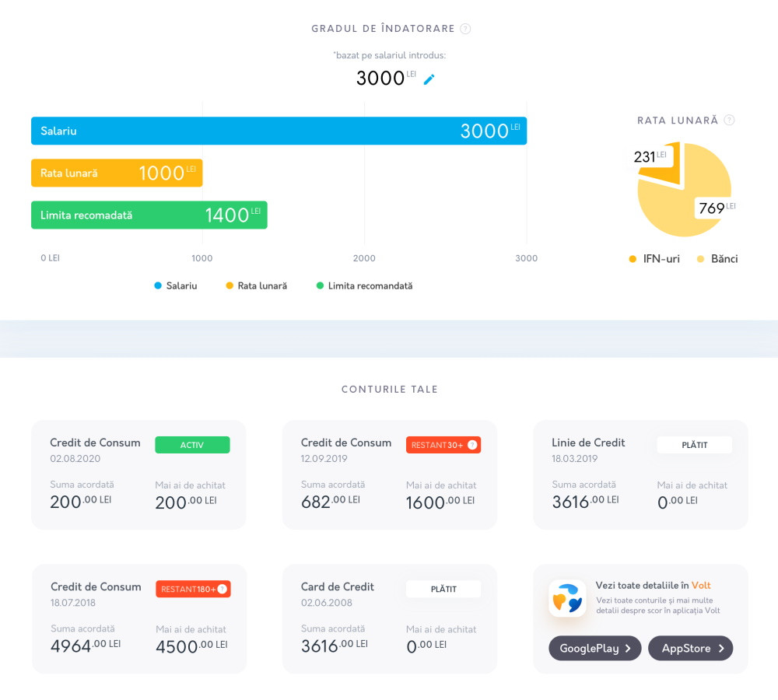Click the question icon on Restant 30+ badge

click(x=471, y=445)
